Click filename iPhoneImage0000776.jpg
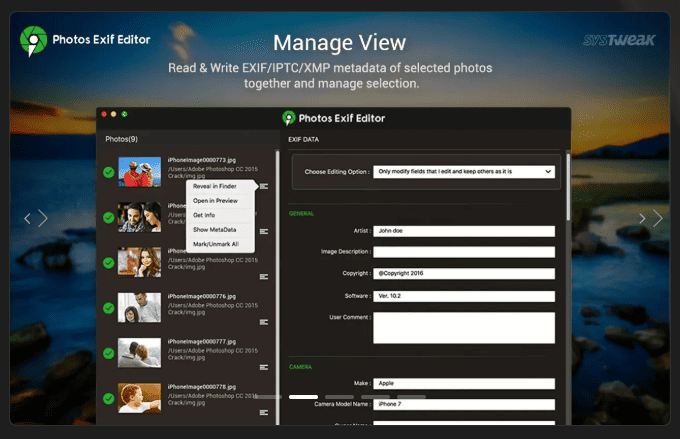The image size is (680, 439). click(x=202, y=296)
